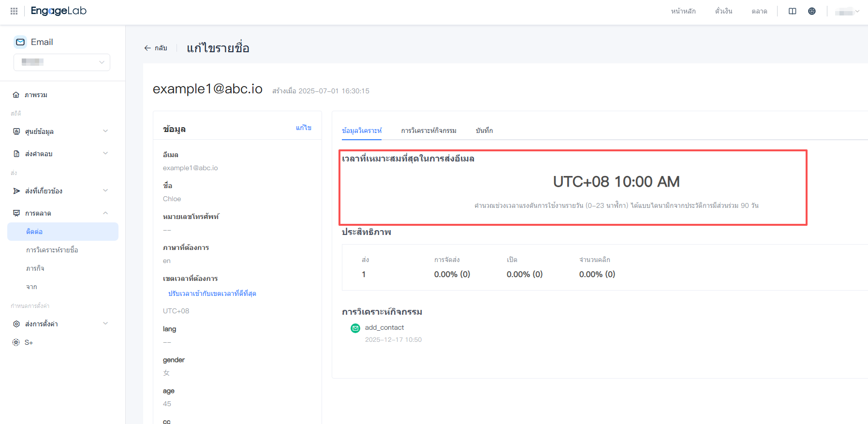Click the S+ hexagon icon

pyautogui.click(x=16, y=342)
